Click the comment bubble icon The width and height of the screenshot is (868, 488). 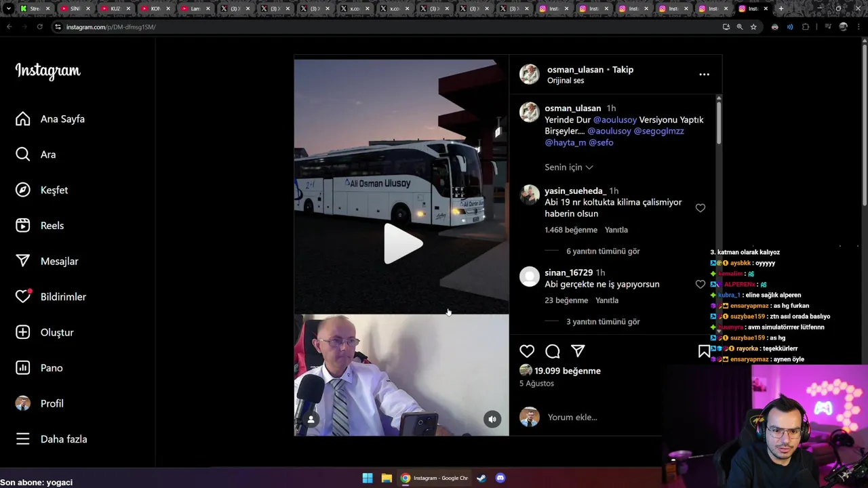[553, 351]
